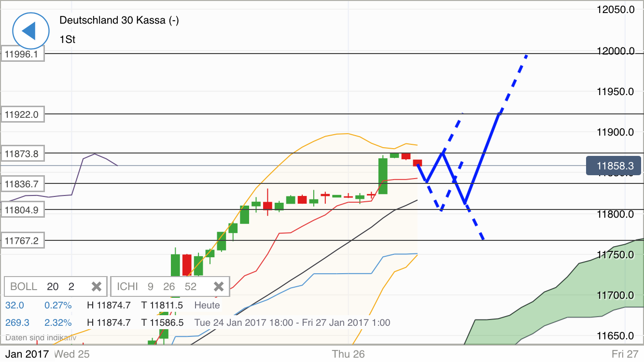Screen dimensions: 644x362
Task: Edit the BOLL deviation value 2
Action: point(71,286)
